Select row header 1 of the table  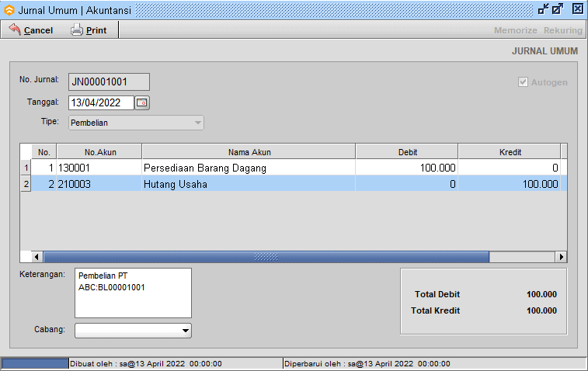coord(26,168)
